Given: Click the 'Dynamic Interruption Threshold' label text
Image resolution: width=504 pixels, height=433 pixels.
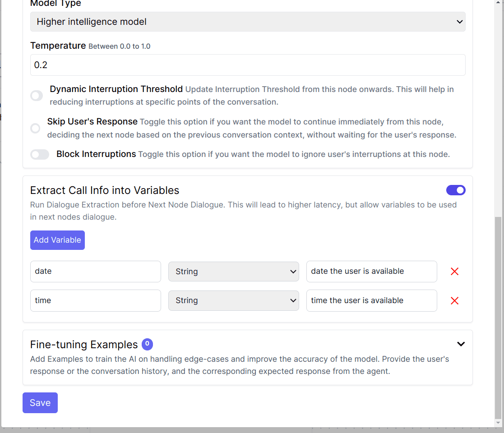Looking at the screenshot, I should 116,89.
